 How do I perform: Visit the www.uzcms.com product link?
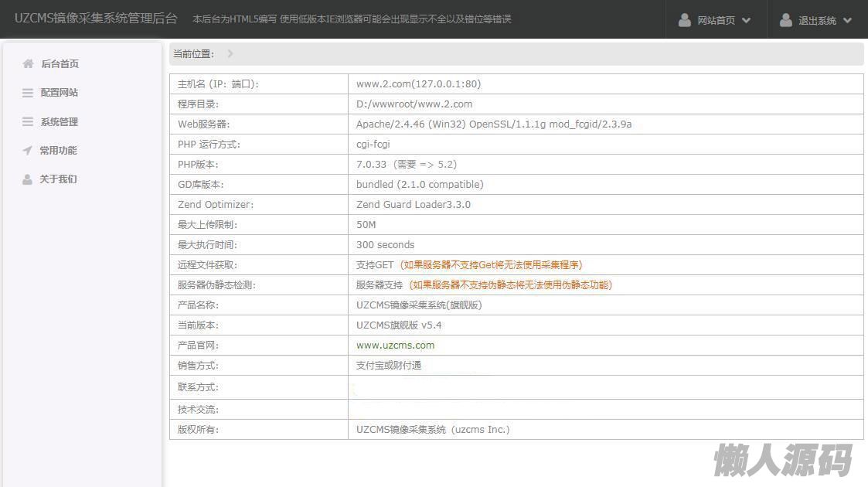(x=395, y=346)
